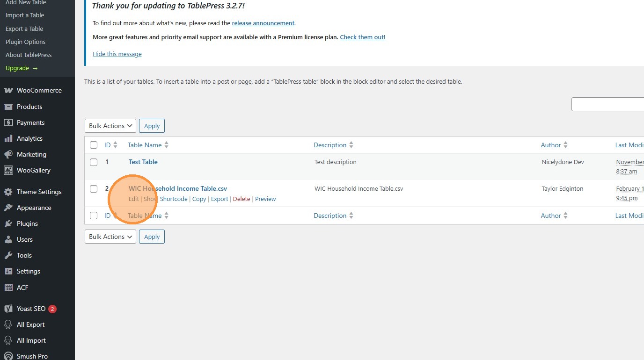Image resolution: width=644 pixels, height=360 pixels.
Task: Click the Marketing megaphone icon
Action: (x=8, y=154)
